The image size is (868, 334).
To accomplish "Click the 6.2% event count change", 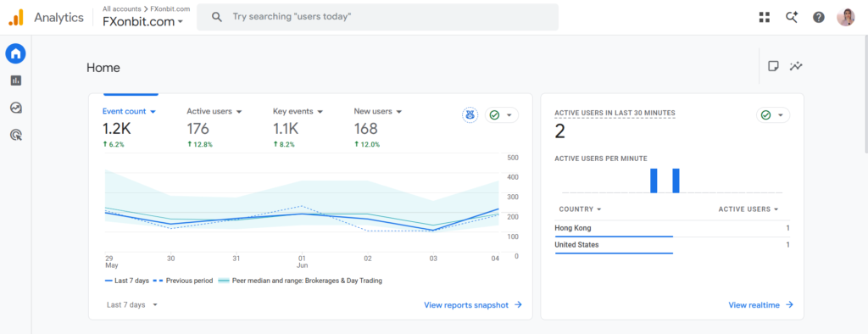I will click(114, 145).
